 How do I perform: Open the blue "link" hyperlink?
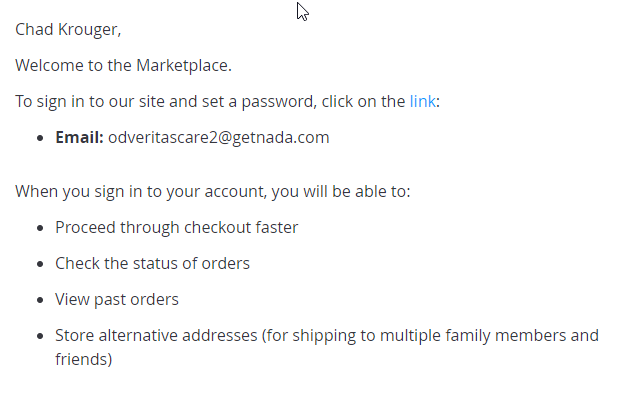point(423,102)
